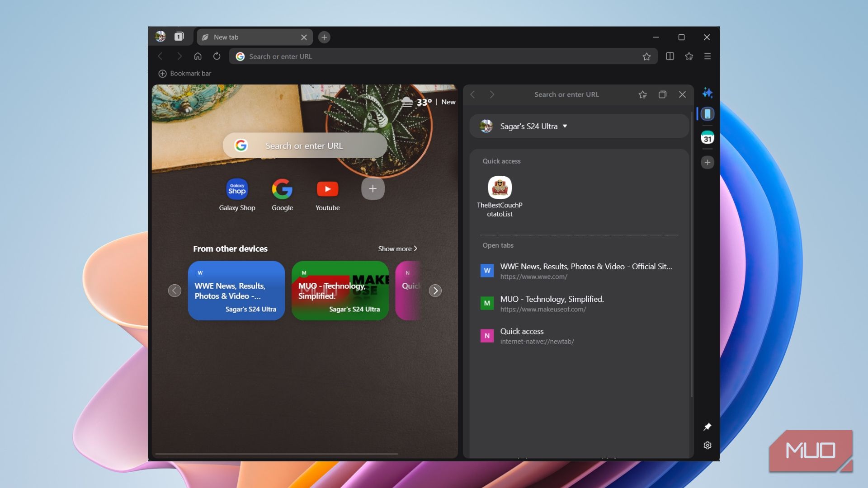Show next cards with right carousel arrow
The image size is (868, 488).
pos(435,291)
